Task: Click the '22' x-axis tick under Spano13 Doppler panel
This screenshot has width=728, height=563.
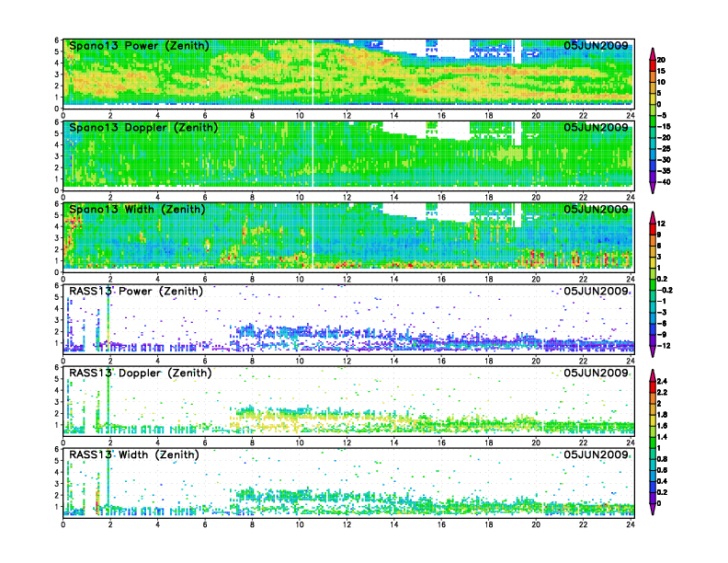Action: point(583,198)
